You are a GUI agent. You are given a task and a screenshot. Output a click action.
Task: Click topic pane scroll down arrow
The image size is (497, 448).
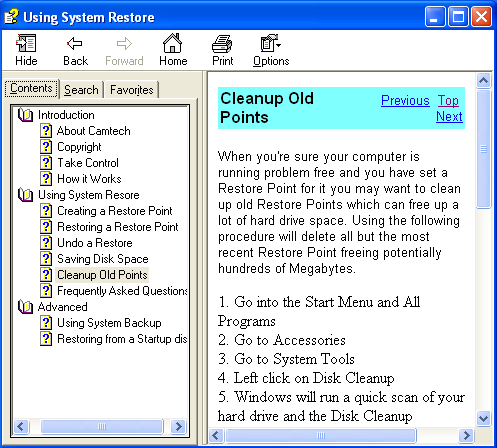(484, 418)
